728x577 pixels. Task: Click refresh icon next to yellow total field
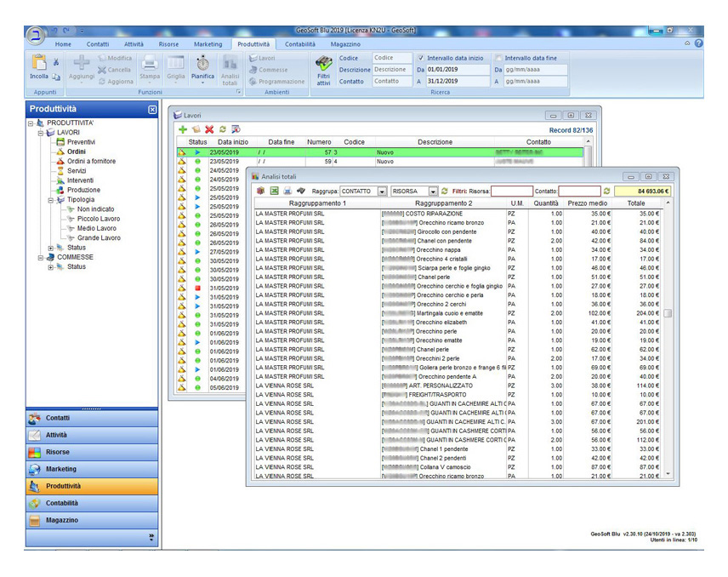[x=607, y=191]
